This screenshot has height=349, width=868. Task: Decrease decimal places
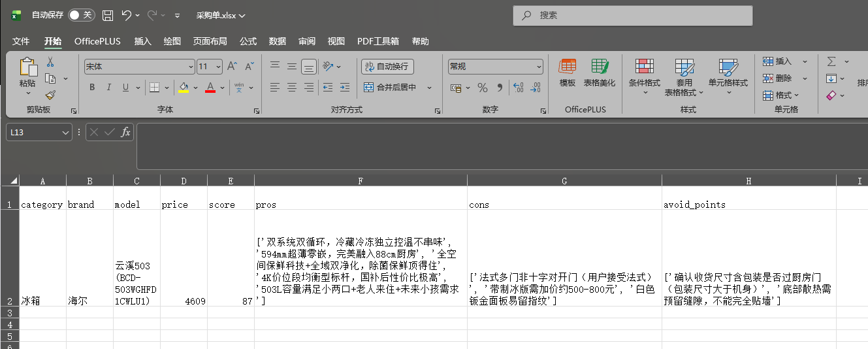pyautogui.click(x=536, y=88)
